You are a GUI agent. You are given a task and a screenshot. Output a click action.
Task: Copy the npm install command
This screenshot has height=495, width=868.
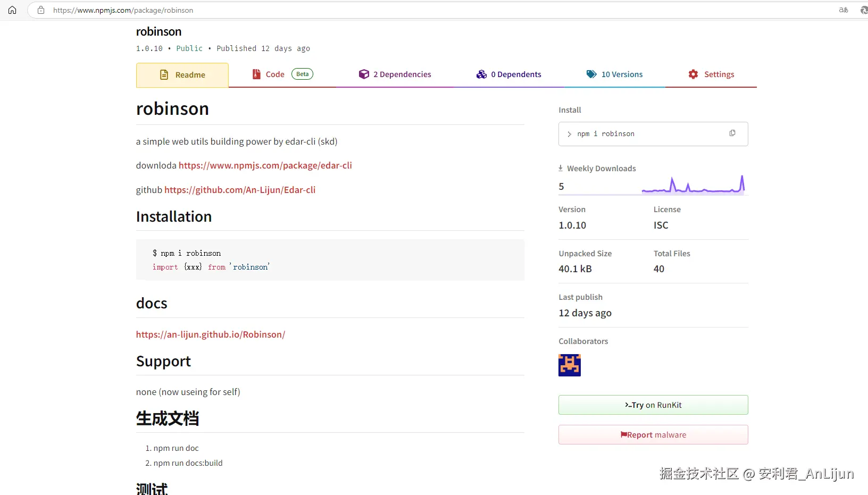(x=732, y=133)
